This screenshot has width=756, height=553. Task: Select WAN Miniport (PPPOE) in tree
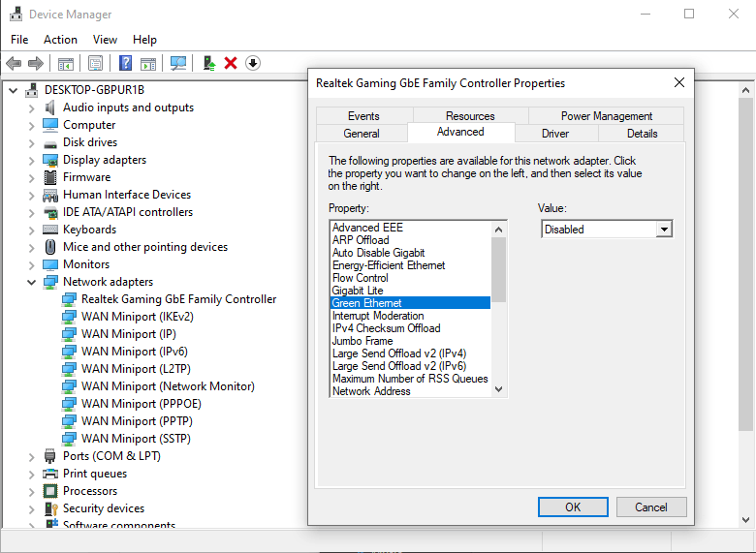tap(142, 404)
